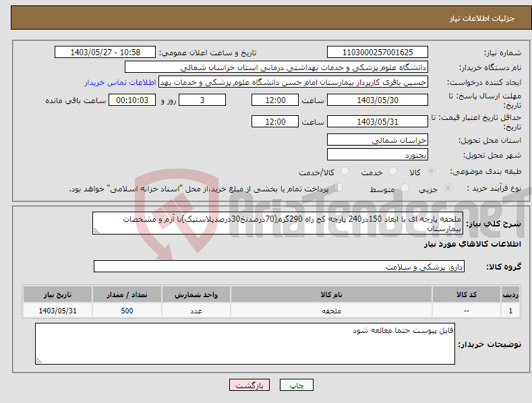Select the کالا radio button
The height and width of the screenshot is (403, 532).
point(431,171)
